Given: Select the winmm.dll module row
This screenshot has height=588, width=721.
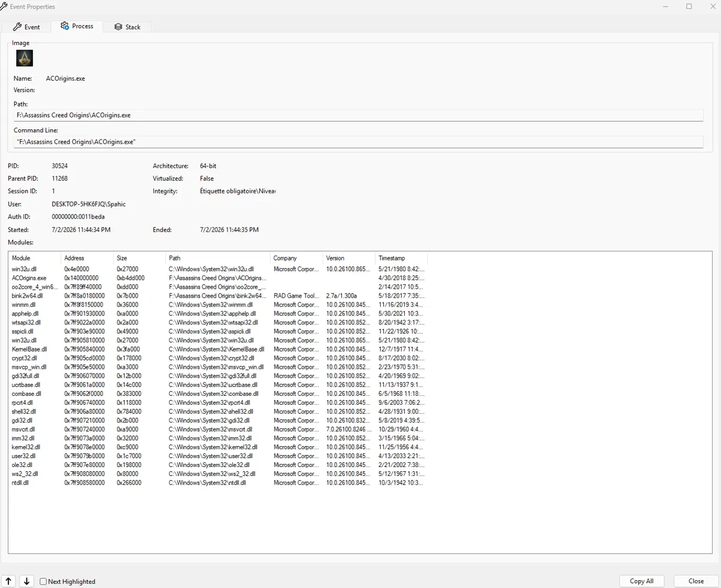Looking at the screenshot, I should (218, 304).
